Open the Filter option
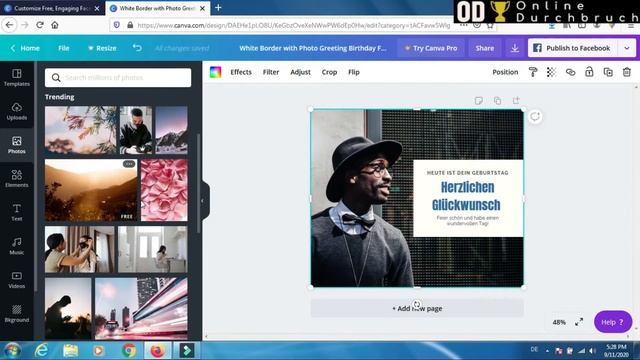640x360 pixels. pos(271,72)
